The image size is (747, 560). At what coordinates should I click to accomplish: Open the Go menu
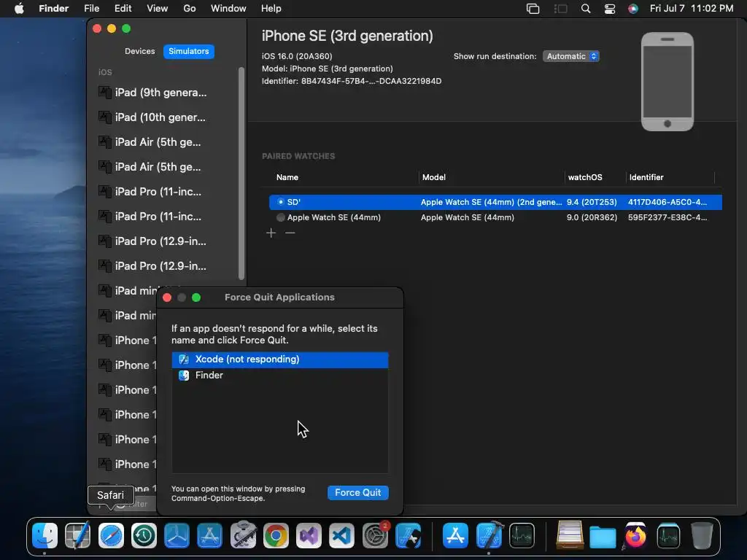pyautogui.click(x=190, y=9)
